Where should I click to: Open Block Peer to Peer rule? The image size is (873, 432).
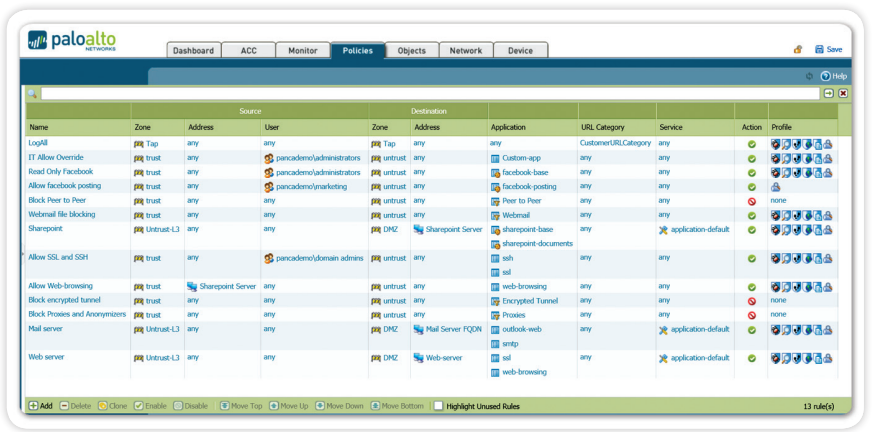pyautogui.click(x=57, y=200)
